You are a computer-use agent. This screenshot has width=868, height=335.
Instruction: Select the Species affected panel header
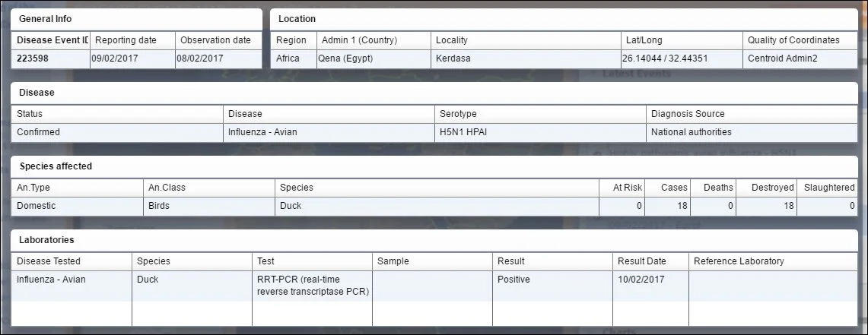point(434,166)
